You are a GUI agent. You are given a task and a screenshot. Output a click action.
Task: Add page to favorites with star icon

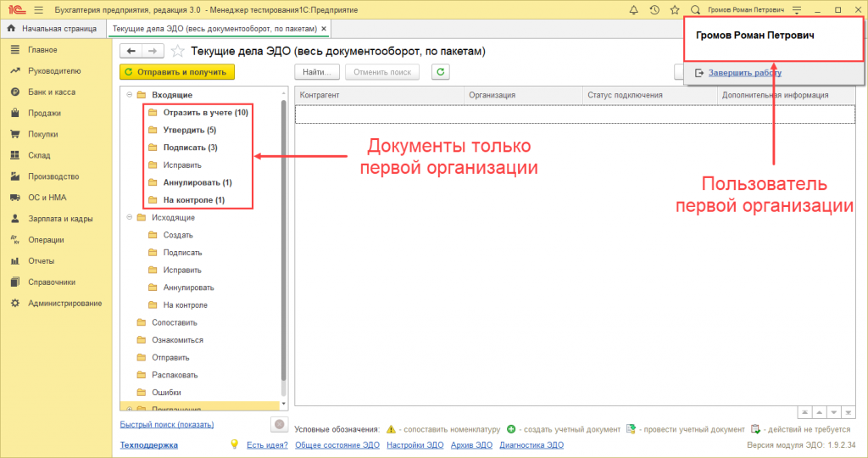[177, 51]
